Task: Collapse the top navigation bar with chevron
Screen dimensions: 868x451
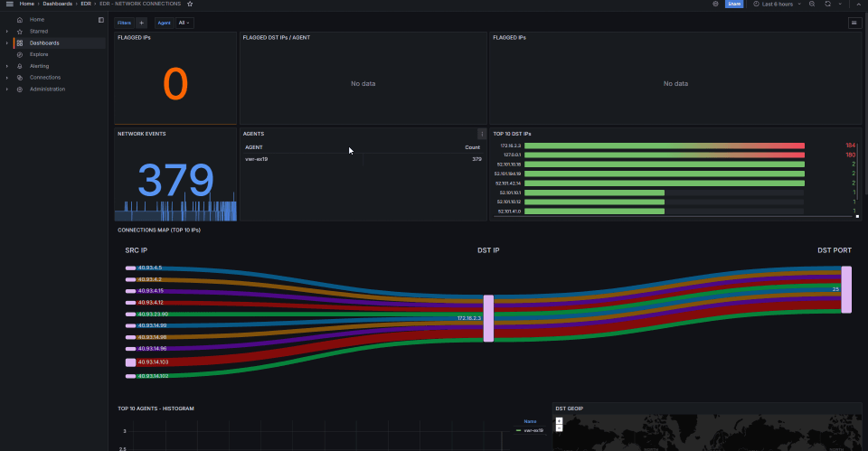Action: click(857, 5)
